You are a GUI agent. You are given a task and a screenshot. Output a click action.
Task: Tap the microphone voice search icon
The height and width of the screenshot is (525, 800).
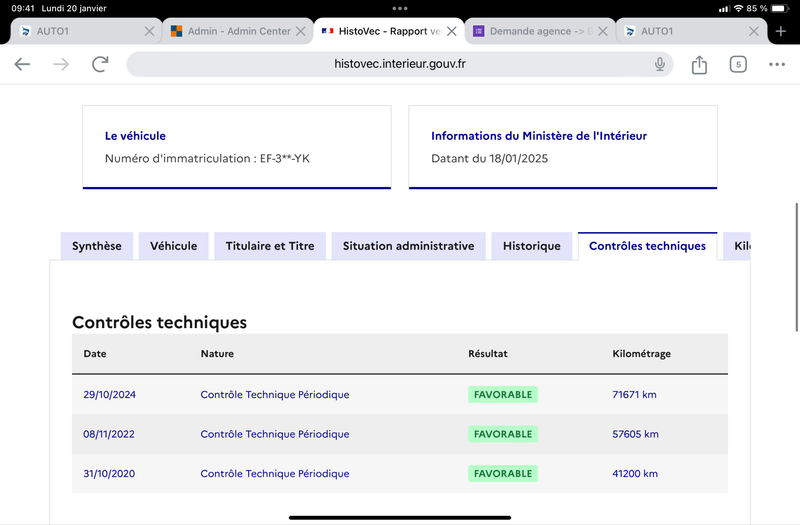[660, 64]
